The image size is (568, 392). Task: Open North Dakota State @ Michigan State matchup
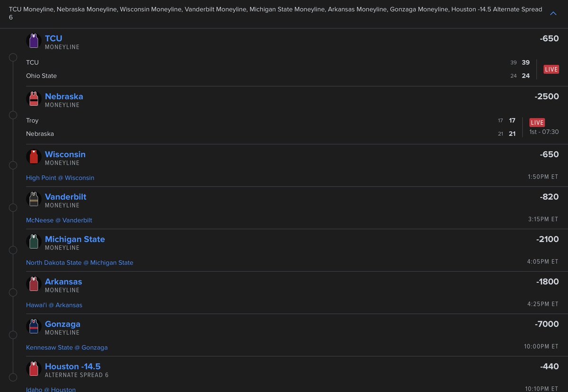(x=80, y=262)
